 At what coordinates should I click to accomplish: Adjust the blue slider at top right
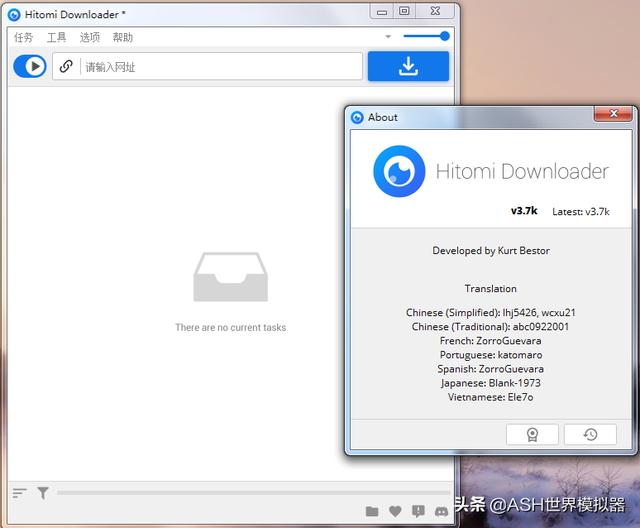click(x=426, y=36)
